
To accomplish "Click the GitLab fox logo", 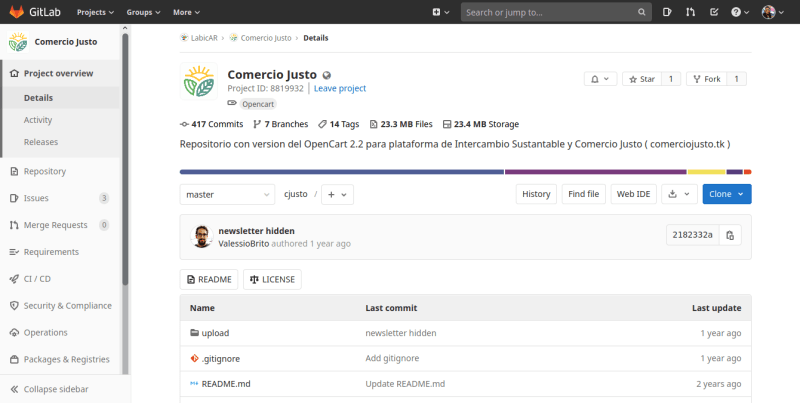I will coord(17,12).
